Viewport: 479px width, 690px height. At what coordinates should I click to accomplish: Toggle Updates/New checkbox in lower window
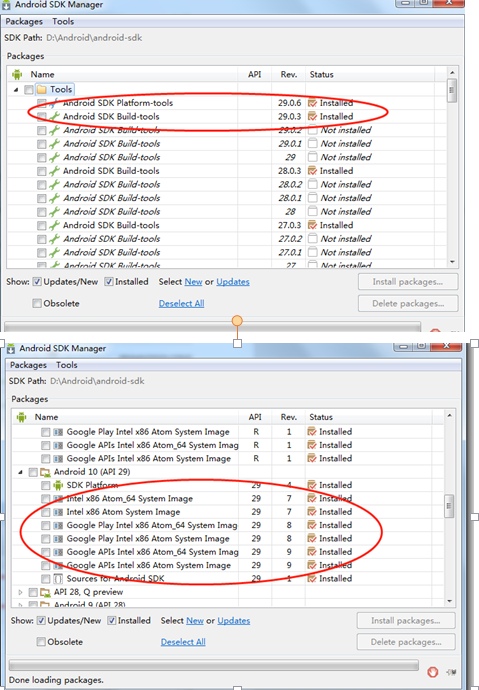click(41, 620)
